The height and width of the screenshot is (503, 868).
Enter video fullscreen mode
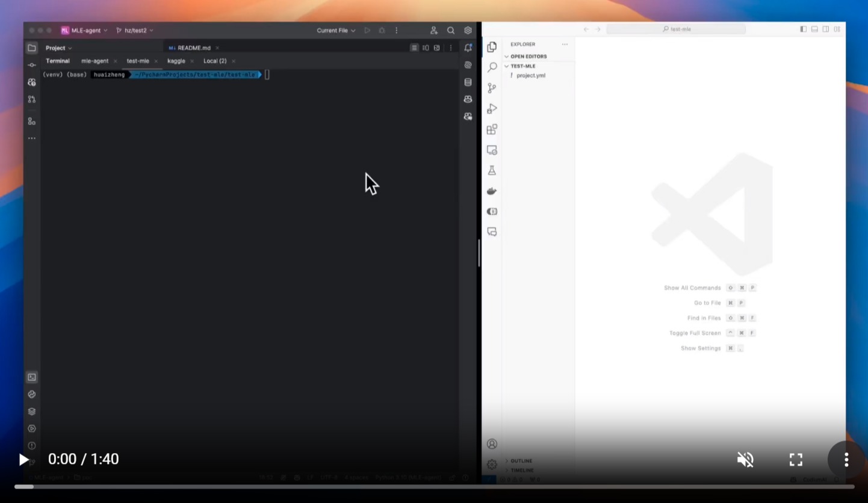796,460
